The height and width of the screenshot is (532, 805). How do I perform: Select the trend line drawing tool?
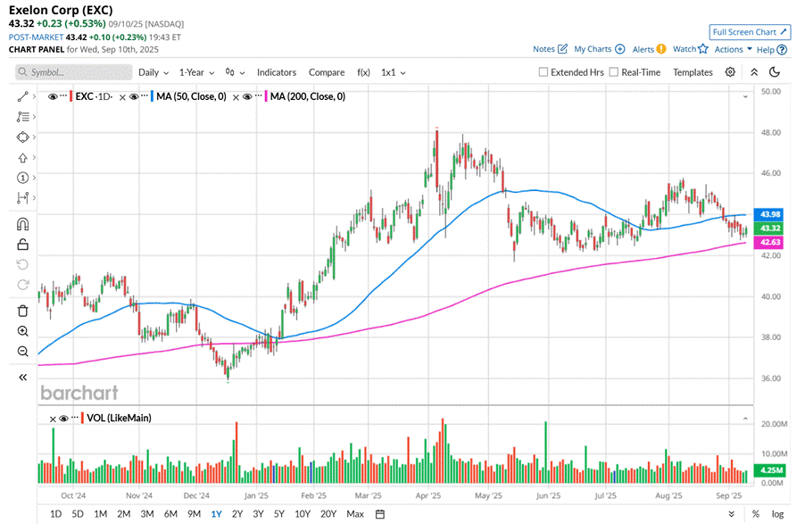22,96
